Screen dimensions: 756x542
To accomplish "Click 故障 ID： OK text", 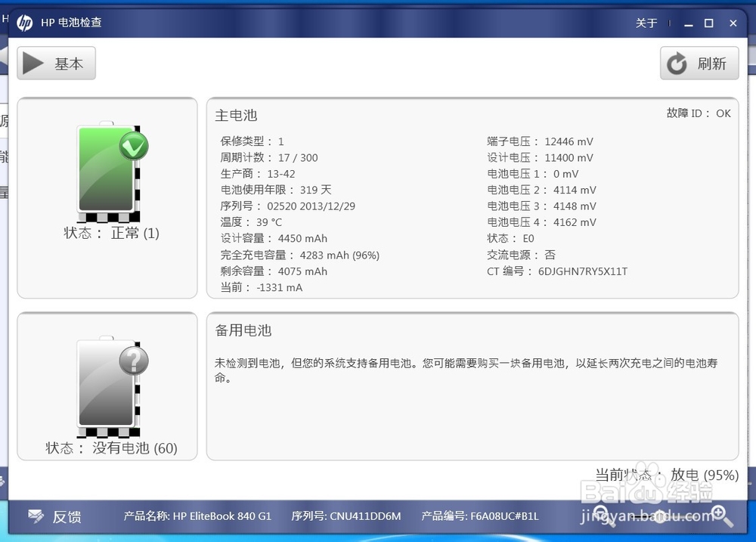I will tap(699, 113).
